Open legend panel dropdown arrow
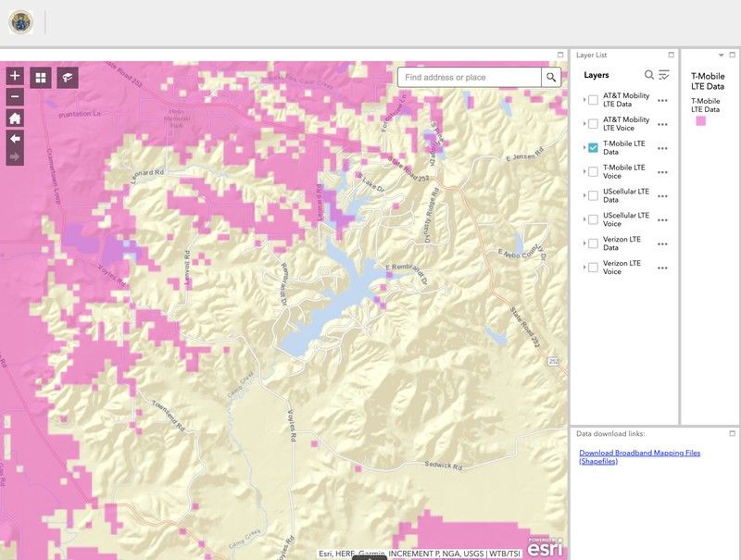741x560 pixels. click(722, 56)
